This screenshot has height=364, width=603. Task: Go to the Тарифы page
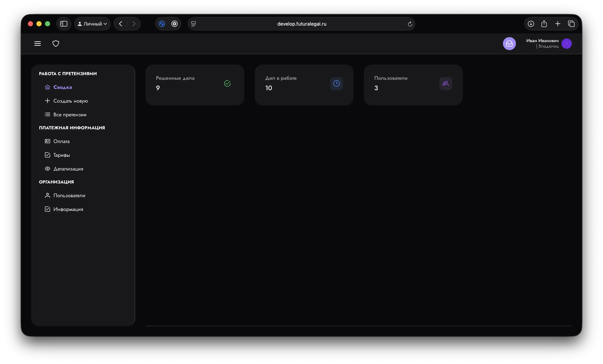61,155
